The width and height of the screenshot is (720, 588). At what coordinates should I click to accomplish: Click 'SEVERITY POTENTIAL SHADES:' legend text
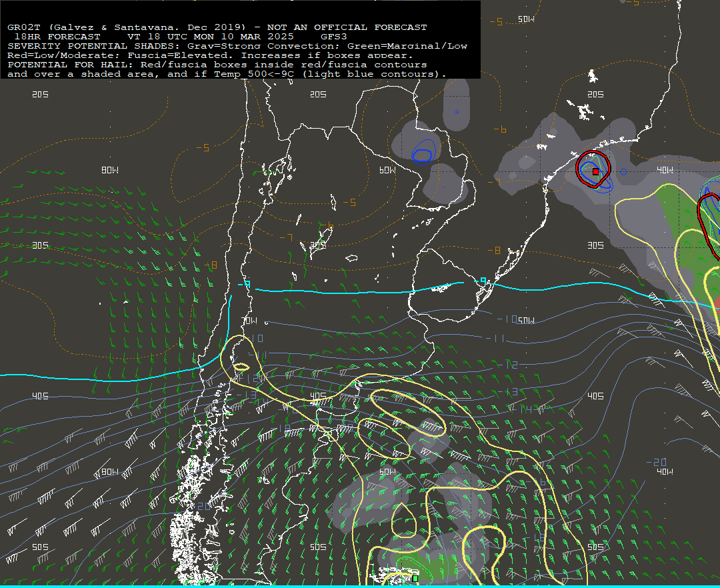click(x=94, y=46)
